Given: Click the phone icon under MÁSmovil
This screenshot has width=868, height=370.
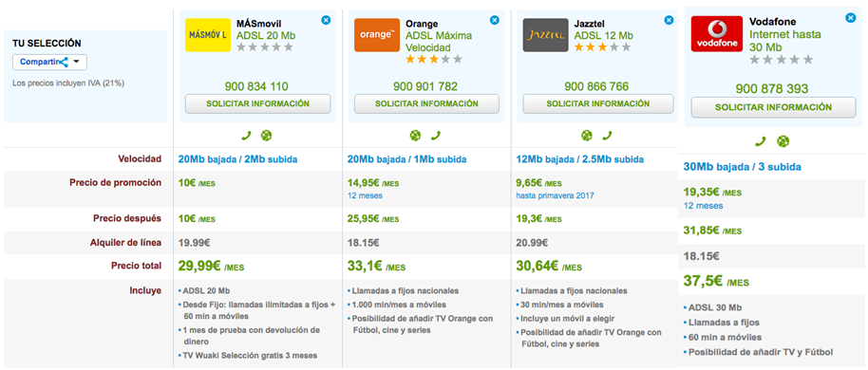Looking at the screenshot, I should pos(246,135).
